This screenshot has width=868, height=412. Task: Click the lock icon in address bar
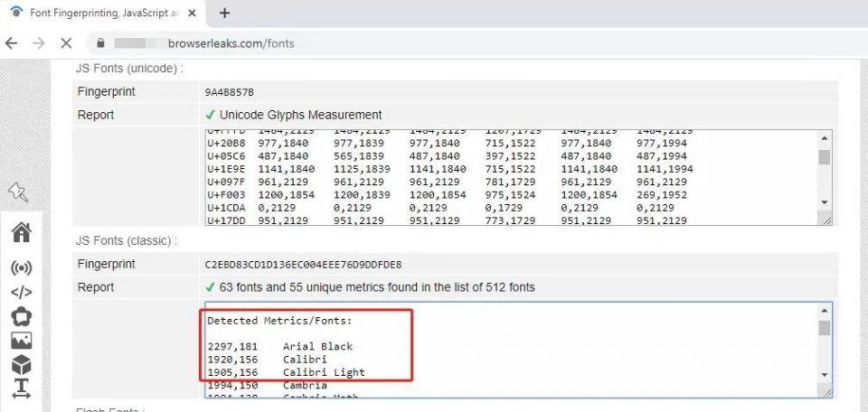(x=100, y=43)
